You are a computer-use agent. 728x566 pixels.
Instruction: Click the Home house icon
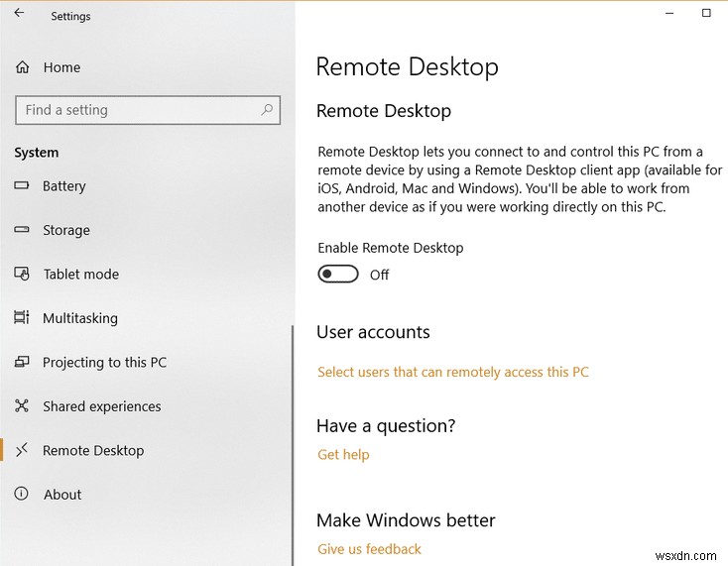pos(22,67)
